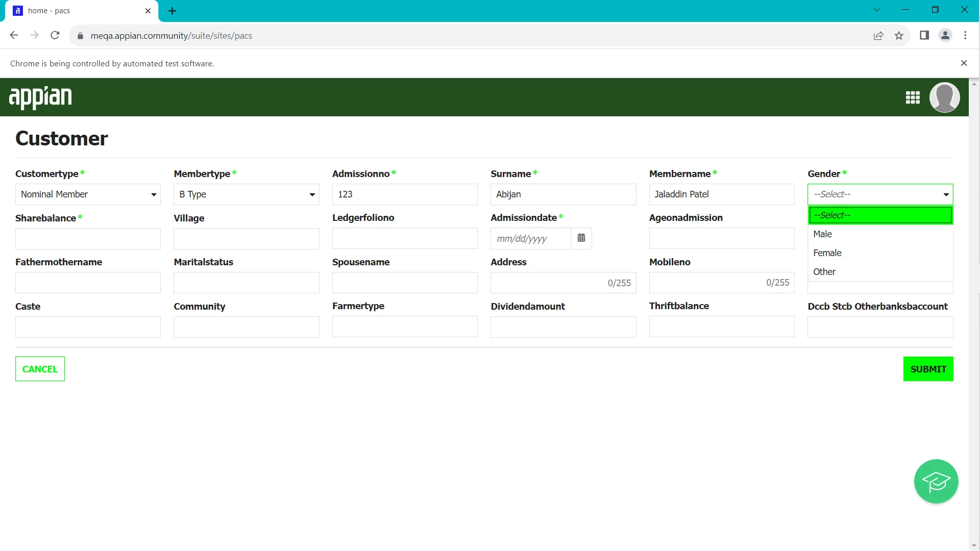
Task: Expand the Membertype dropdown
Action: point(247,194)
